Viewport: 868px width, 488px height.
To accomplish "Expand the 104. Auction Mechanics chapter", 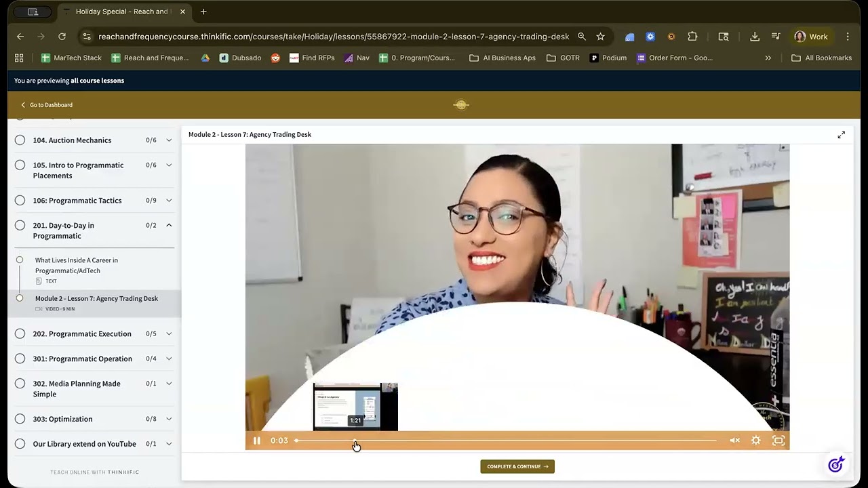I will coord(169,140).
